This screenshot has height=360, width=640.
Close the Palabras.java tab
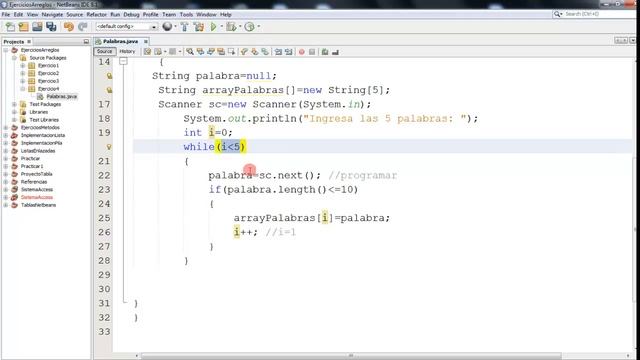click(145, 42)
